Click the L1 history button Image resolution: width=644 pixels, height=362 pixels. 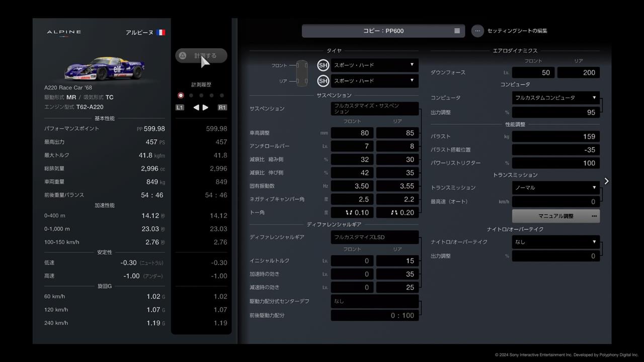coord(180,108)
